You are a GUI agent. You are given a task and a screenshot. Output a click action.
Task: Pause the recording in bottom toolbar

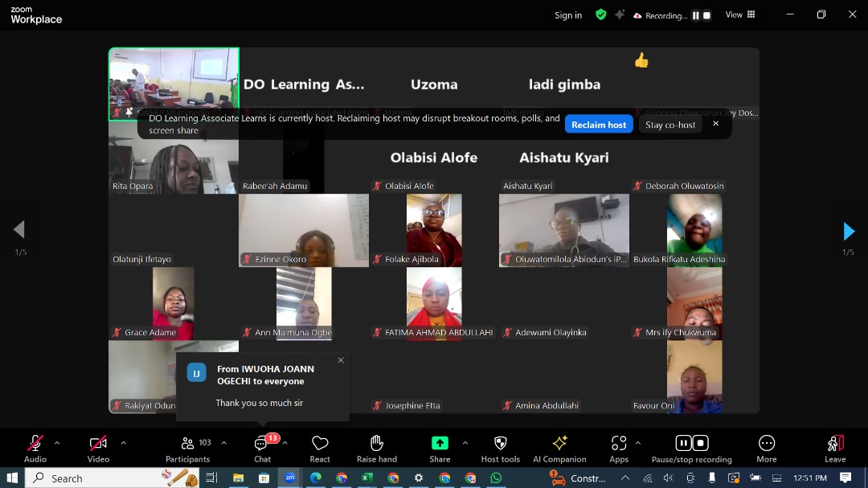[x=683, y=443]
